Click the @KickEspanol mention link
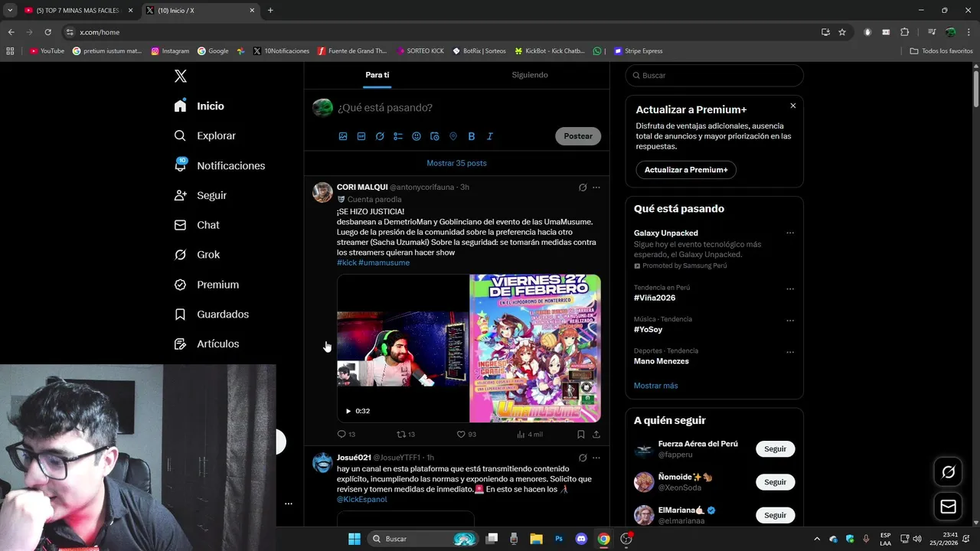The height and width of the screenshot is (551, 980). tap(362, 499)
